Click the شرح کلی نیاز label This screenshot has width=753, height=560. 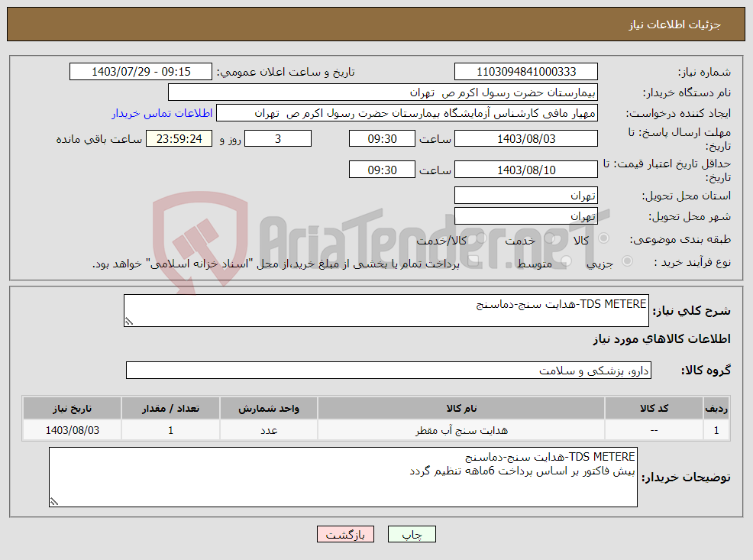coord(692,311)
